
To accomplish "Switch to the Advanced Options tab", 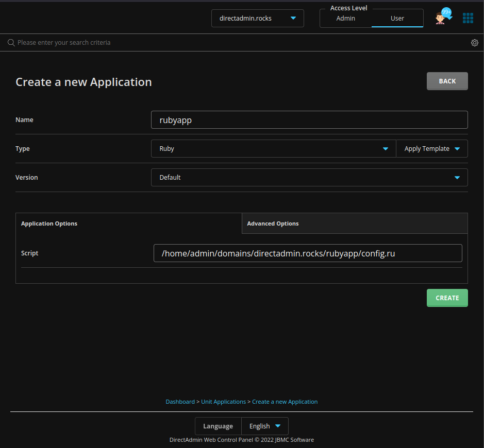I will tap(273, 223).
